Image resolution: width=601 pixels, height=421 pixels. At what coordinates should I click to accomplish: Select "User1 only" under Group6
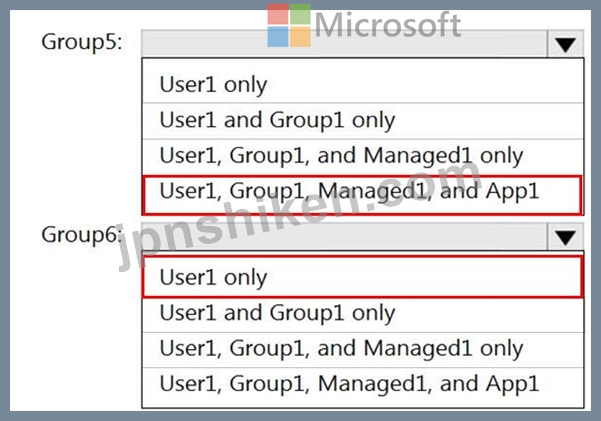213,277
